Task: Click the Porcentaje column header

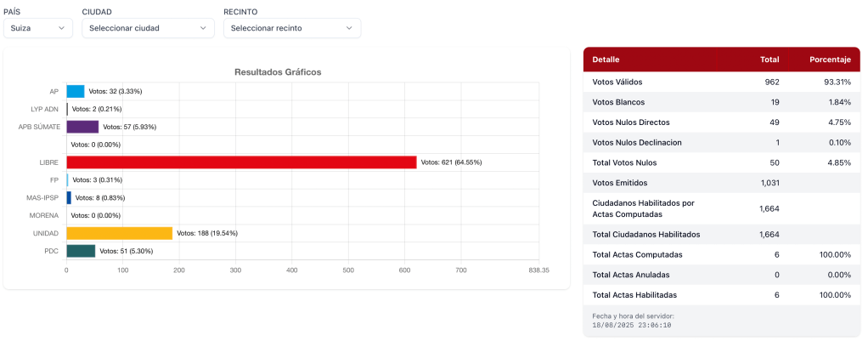Action: 830,60
